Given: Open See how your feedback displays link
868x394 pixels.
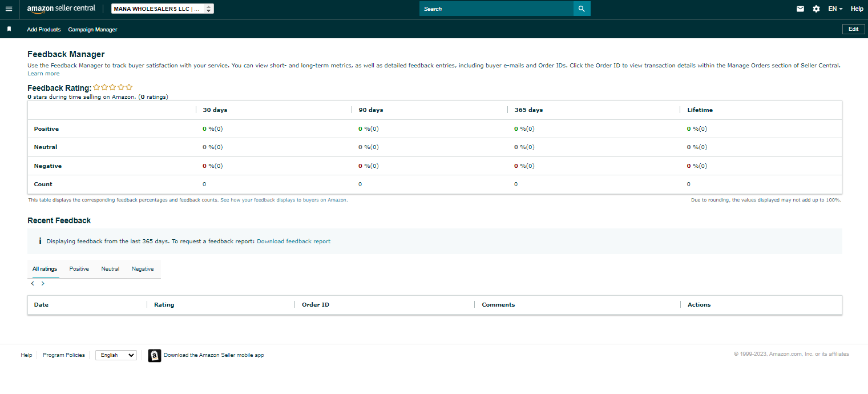Looking at the screenshot, I should coord(284,200).
